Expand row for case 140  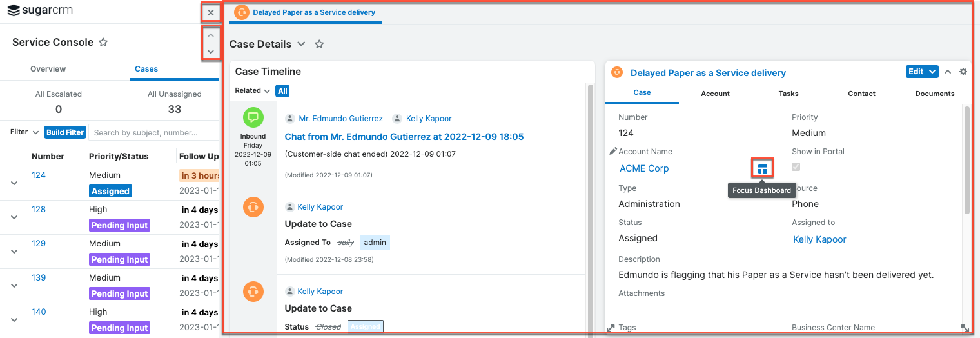14,320
